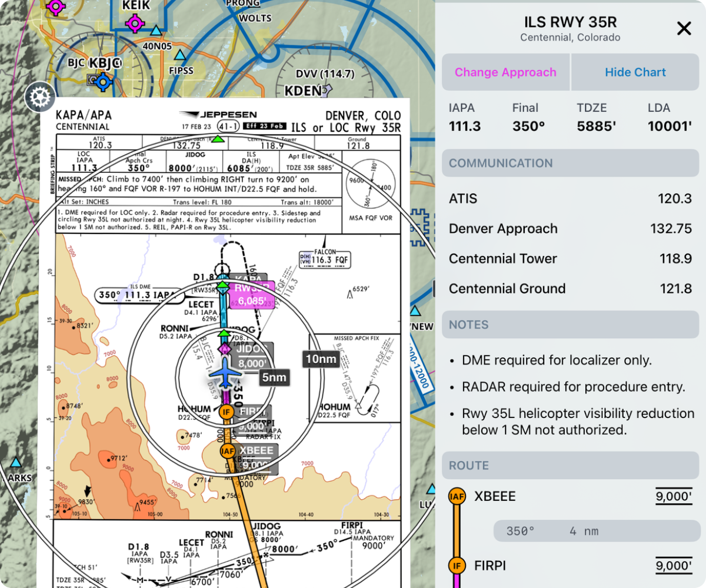Tap the 10nm range ring label
Viewport: 706px width, 588px height.
click(x=320, y=359)
